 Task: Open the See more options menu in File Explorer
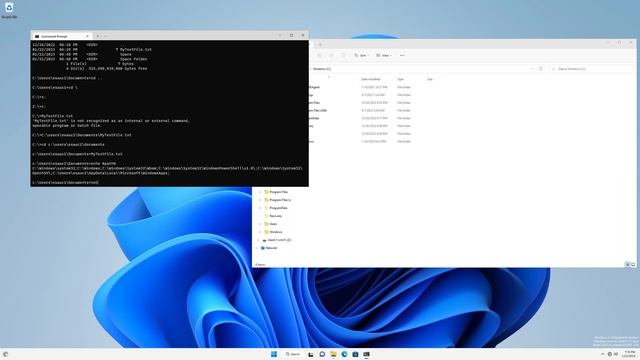(402, 55)
